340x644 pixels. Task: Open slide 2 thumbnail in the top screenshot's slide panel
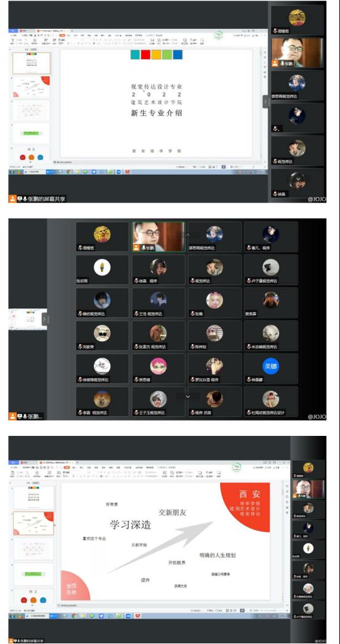tap(31, 86)
